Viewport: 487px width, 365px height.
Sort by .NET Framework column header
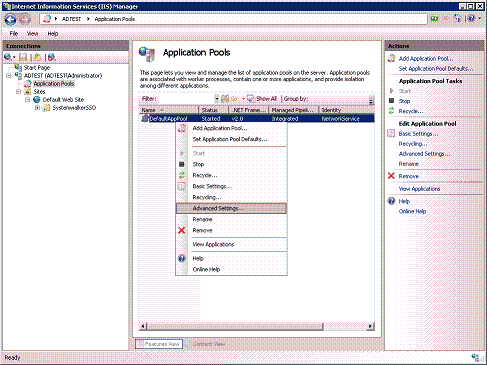point(249,110)
